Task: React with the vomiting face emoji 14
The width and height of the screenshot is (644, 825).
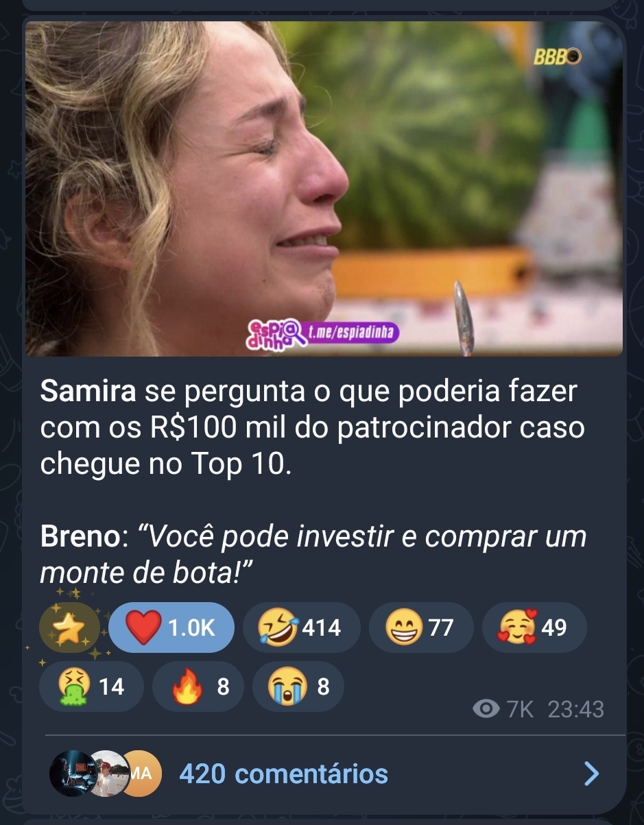Action: pos(92,686)
